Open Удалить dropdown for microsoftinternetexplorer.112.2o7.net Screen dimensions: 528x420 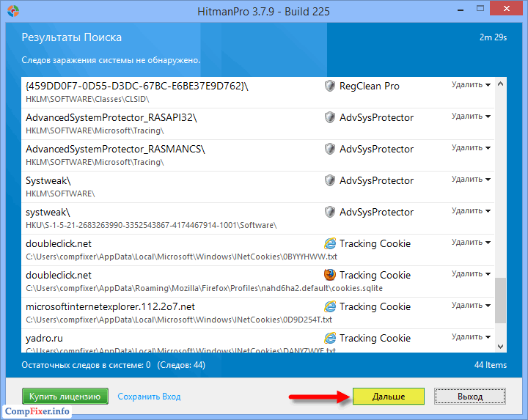click(471, 306)
